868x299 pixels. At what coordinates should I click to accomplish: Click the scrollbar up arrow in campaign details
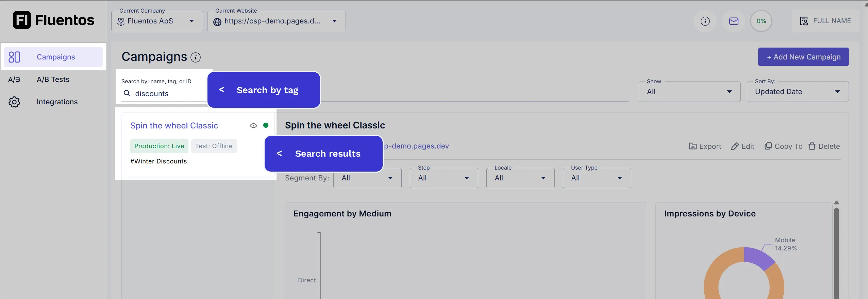point(836,203)
